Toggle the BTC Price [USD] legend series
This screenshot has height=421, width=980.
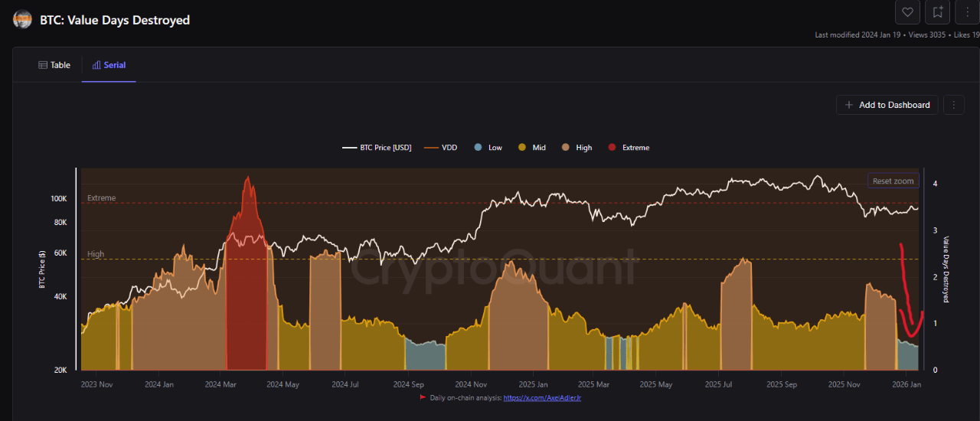377,148
